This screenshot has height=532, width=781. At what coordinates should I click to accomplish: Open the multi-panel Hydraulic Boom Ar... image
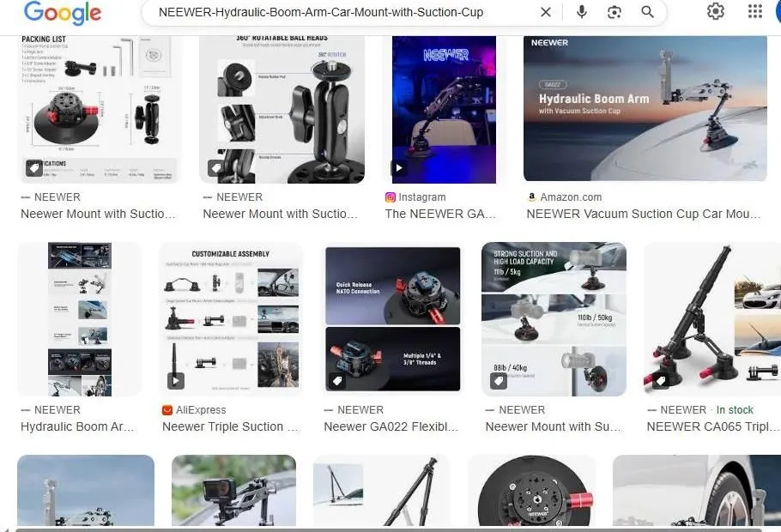click(80, 319)
